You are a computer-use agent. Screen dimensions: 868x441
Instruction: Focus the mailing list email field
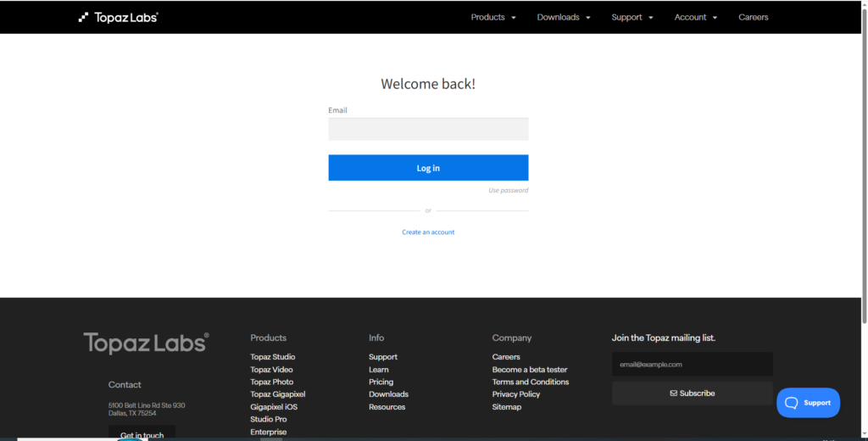[x=692, y=365]
